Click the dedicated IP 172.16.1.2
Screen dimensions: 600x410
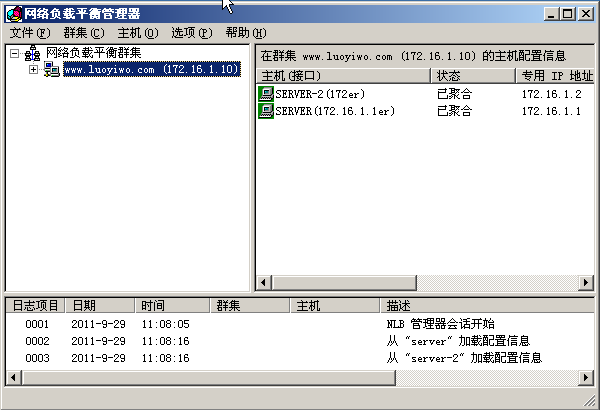(552, 94)
